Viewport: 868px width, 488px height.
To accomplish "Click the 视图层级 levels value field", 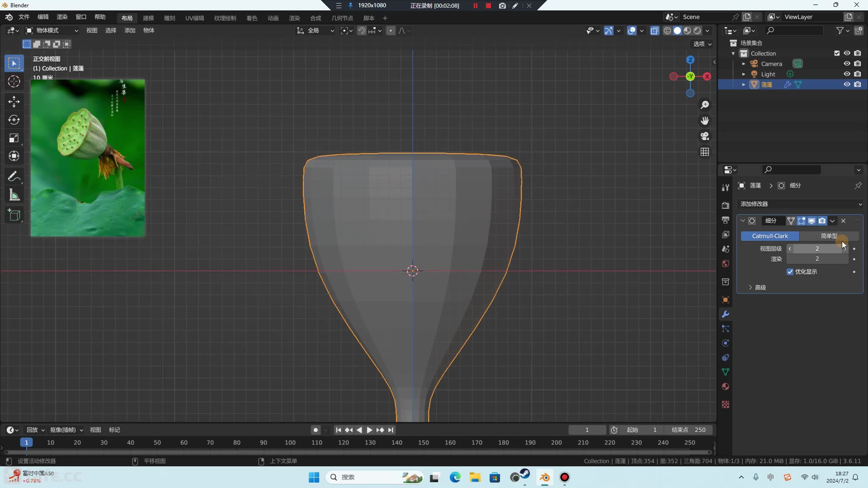I will click(817, 249).
